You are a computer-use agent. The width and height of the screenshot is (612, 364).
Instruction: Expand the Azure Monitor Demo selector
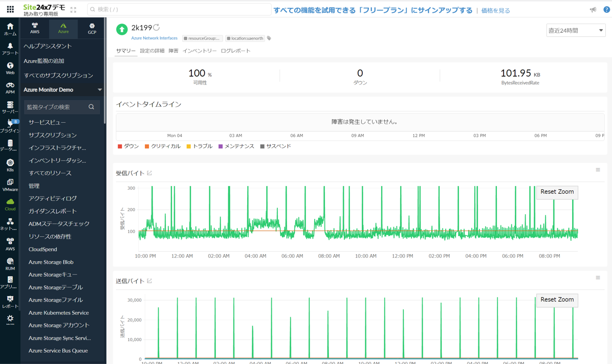tap(61, 89)
